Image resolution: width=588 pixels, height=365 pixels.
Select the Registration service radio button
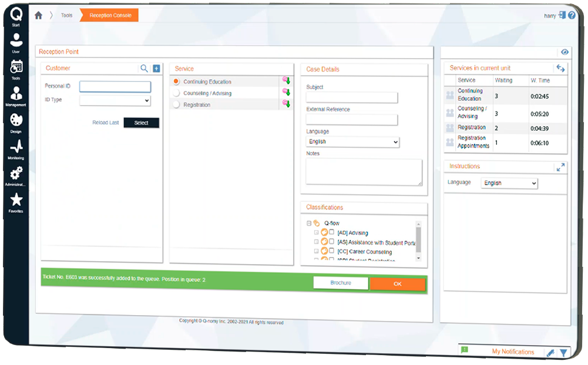pyautogui.click(x=176, y=105)
